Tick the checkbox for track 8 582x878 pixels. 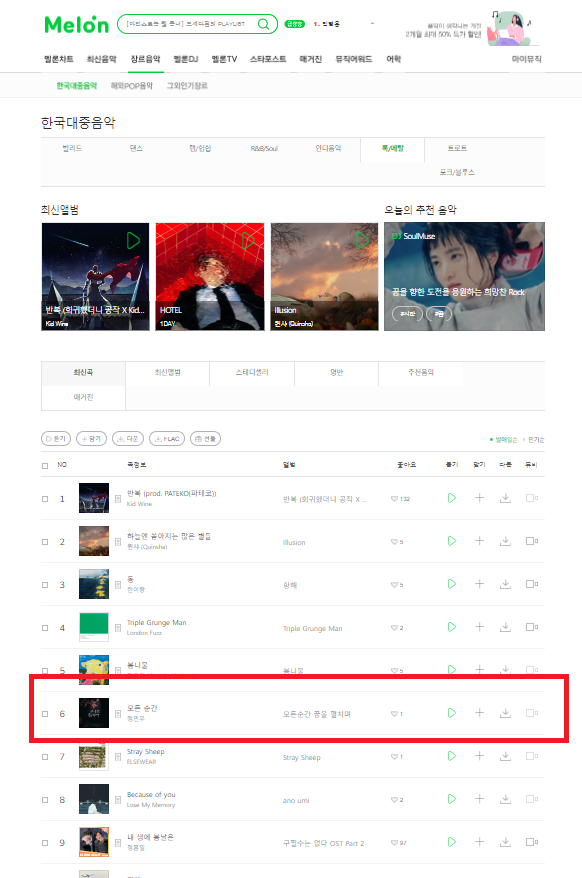coord(45,800)
